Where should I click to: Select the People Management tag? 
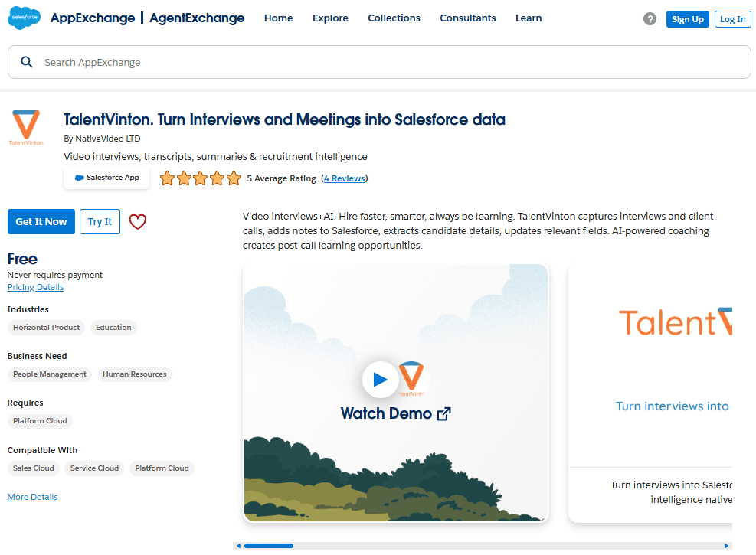point(50,374)
